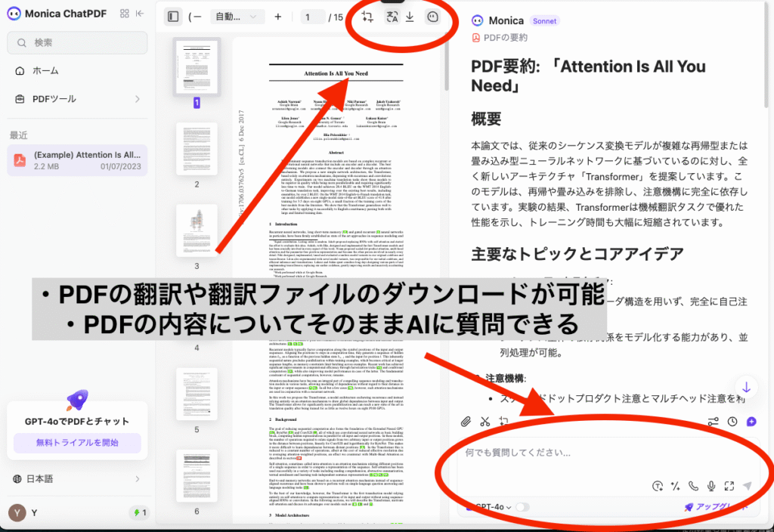The height and width of the screenshot is (532, 774).
Task: Open the chat history clock icon
Action: point(732,422)
